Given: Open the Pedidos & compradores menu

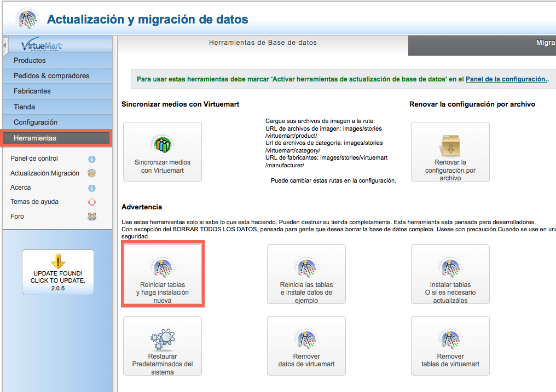Looking at the screenshot, I should 57,76.
